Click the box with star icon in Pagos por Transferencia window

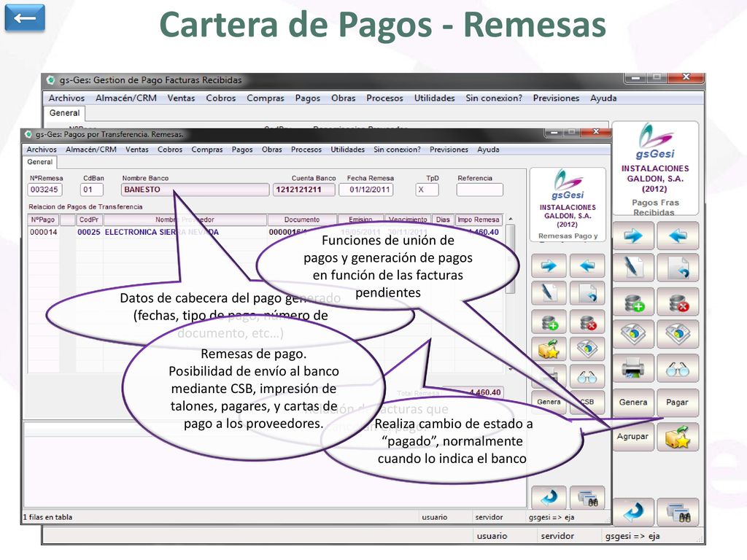click(549, 349)
